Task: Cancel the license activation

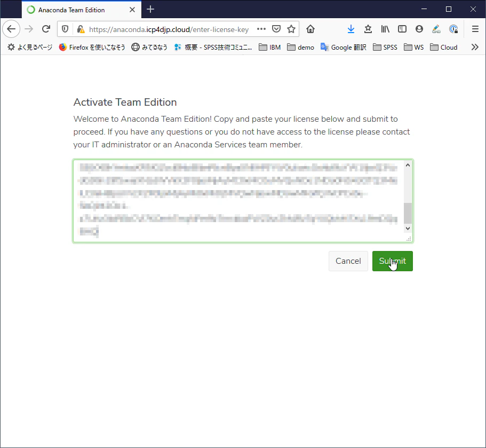Action: point(348,261)
